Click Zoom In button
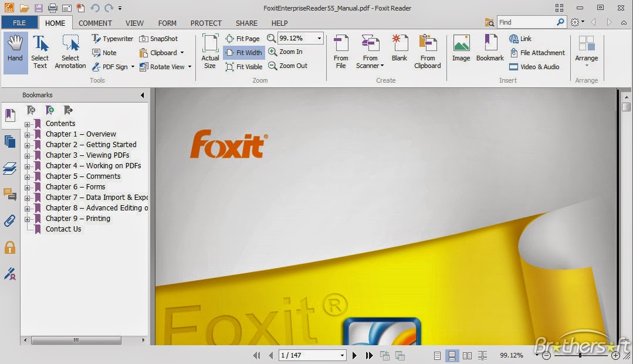The image size is (633, 364). pyautogui.click(x=286, y=52)
